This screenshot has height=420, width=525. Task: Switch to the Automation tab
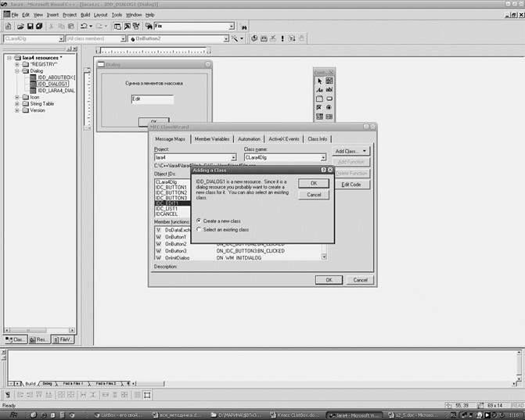point(249,139)
